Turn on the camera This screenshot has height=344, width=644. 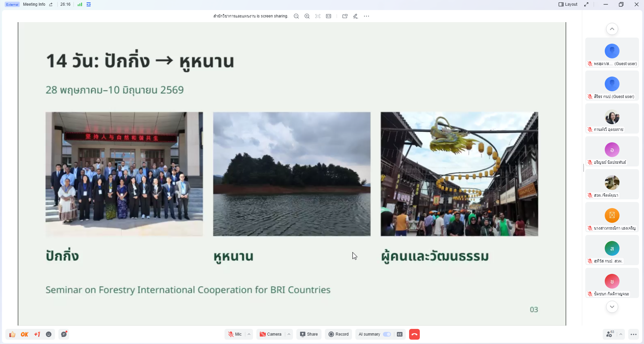click(x=270, y=334)
